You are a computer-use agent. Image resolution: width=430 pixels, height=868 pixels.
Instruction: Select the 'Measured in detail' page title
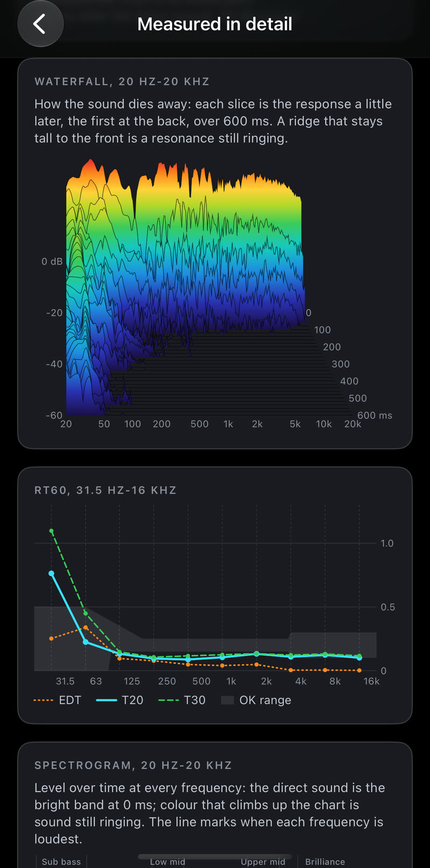(x=214, y=24)
